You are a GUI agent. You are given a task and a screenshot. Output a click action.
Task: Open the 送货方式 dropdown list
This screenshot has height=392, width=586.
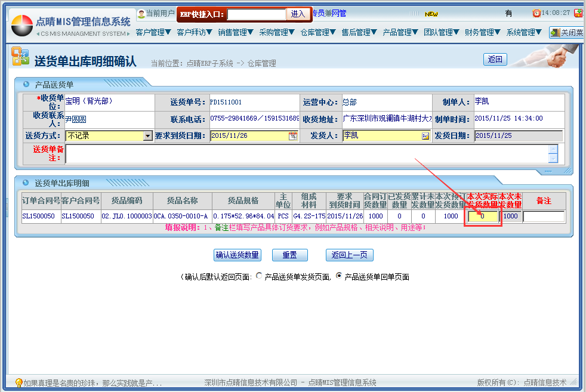[x=148, y=136]
